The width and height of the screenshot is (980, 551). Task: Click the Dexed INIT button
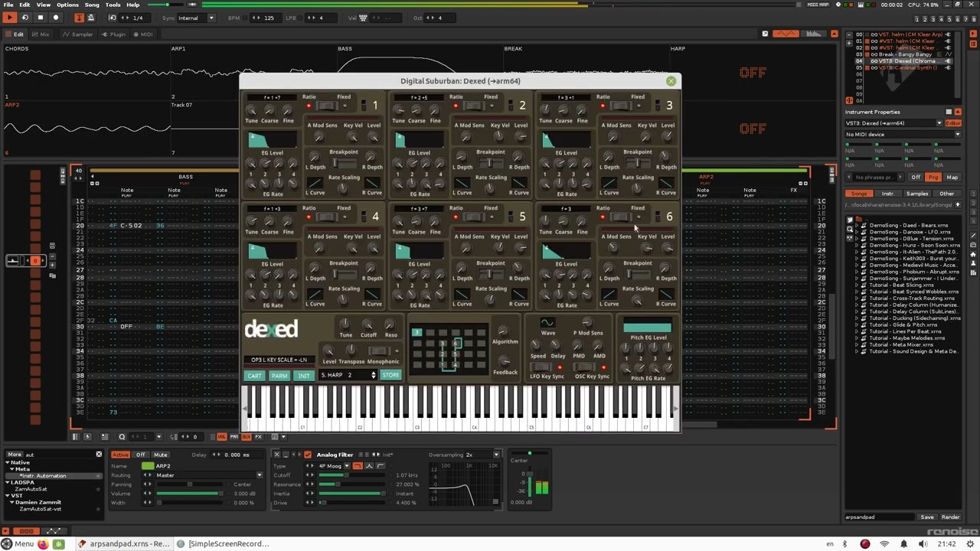[304, 376]
